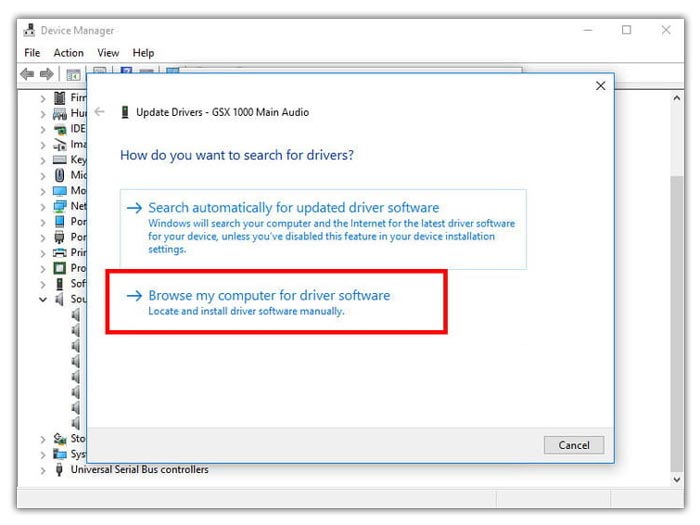Choose Search automatically for updated driver software
Viewport: 700px width, 525px height.
(x=323, y=229)
